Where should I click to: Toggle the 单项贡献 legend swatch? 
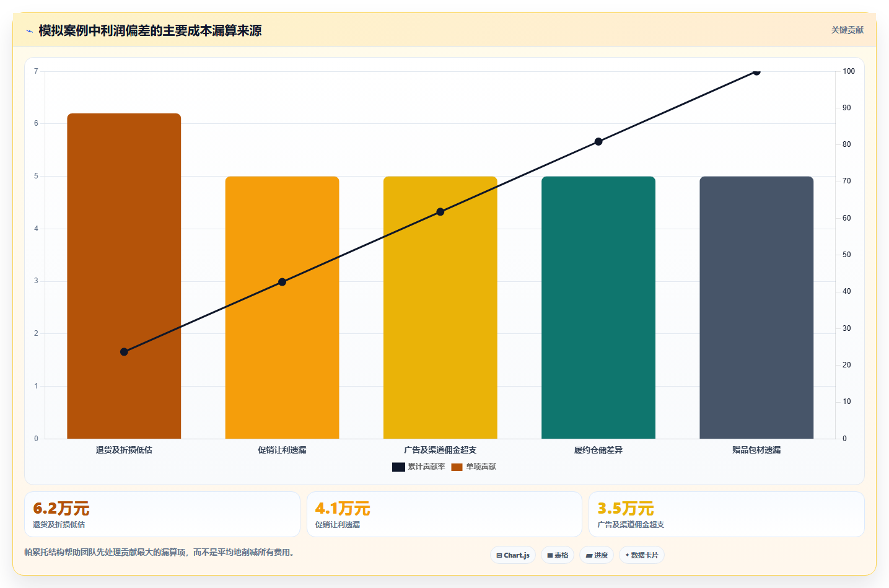click(x=457, y=467)
